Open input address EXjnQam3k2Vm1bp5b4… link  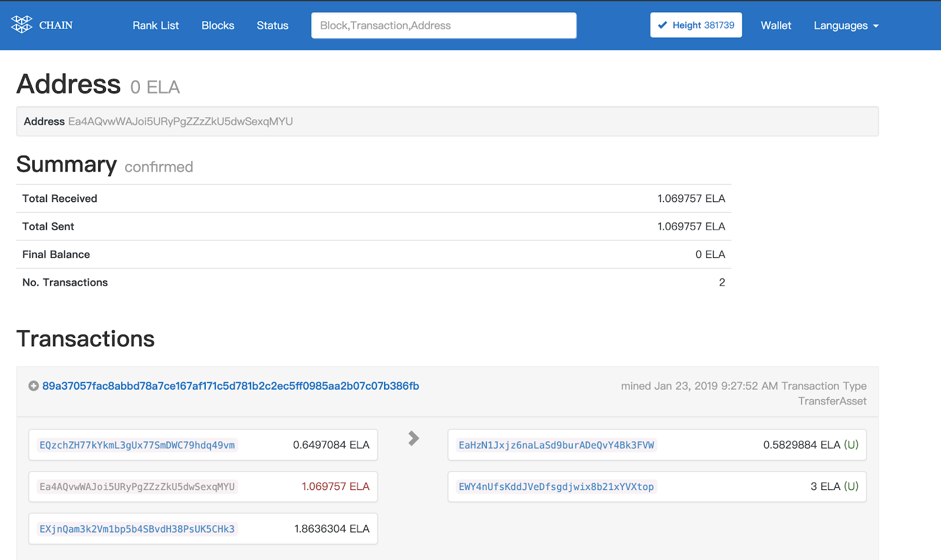pyautogui.click(x=137, y=529)
